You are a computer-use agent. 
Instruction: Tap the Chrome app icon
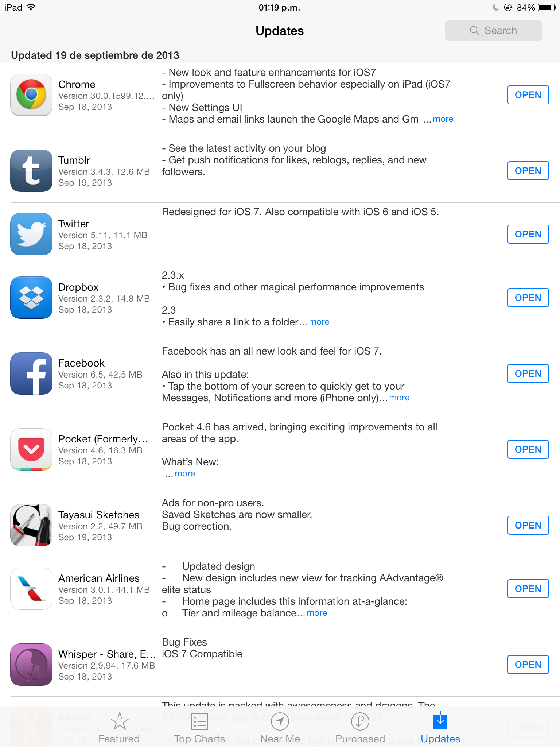[x=31, y=95]
